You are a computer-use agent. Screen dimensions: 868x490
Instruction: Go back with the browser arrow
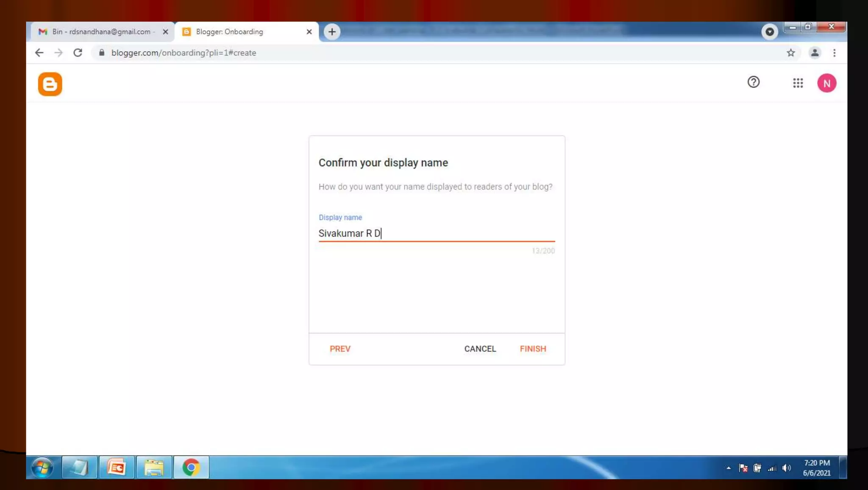coord(39,53)
